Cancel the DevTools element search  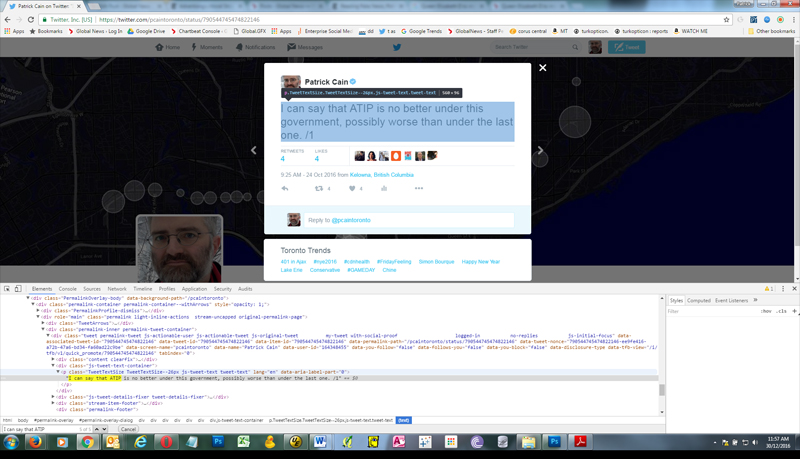click(129, 429)
